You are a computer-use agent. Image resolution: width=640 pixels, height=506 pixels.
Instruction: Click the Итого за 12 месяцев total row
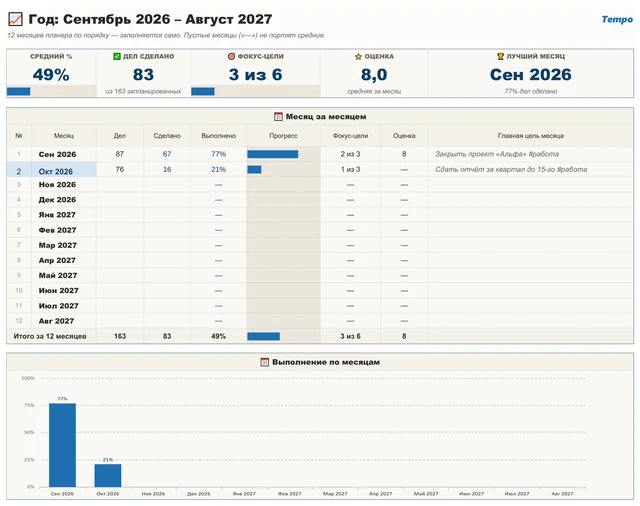[x=320, y=336]
